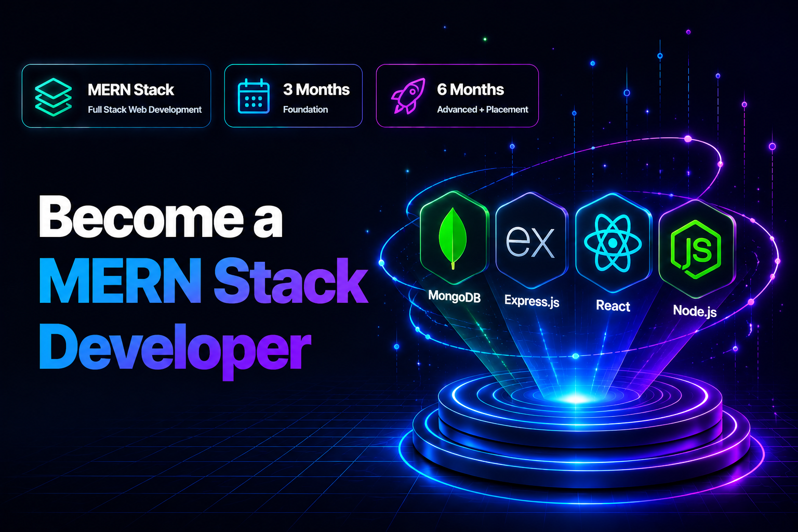Click the Express.js 'ex' hexagon icon
The height and width of the screenshot is (532, 798).
point(531,241)
